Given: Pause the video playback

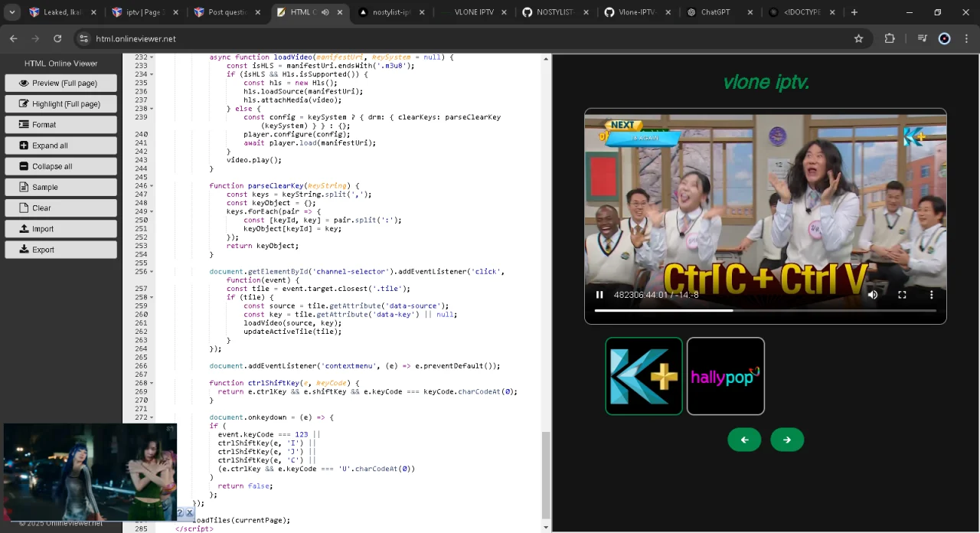Looking at the screenshot, I should (599, 295).
